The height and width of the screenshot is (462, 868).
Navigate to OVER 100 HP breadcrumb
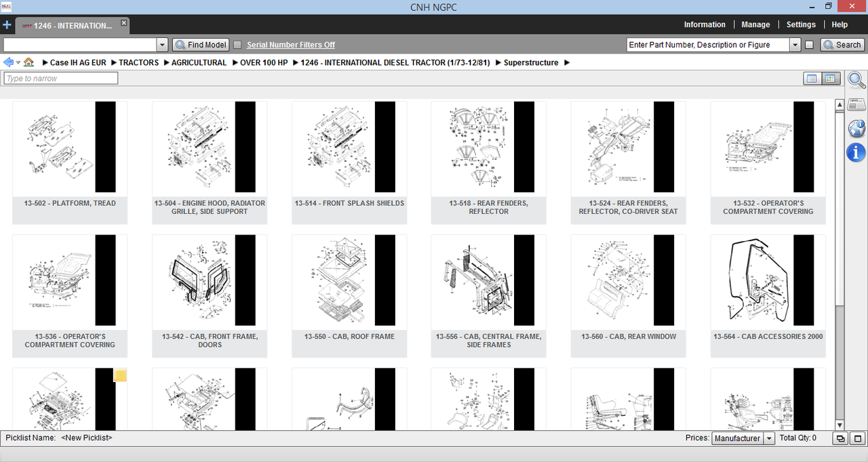pos(264,62)
